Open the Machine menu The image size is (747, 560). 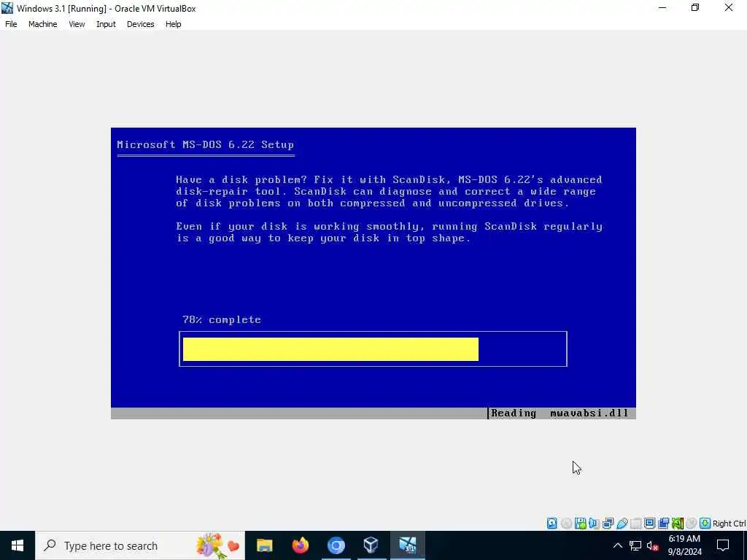pos(43,24)
